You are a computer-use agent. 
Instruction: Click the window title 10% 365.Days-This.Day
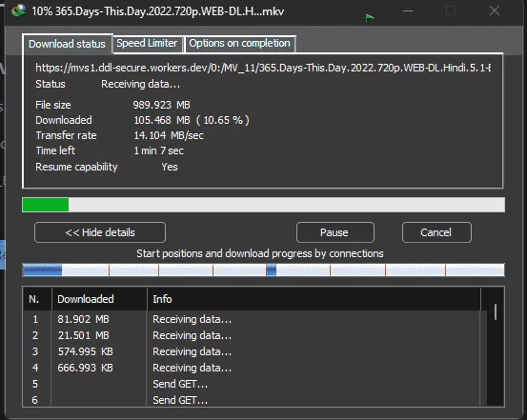(x=158, y=11)
